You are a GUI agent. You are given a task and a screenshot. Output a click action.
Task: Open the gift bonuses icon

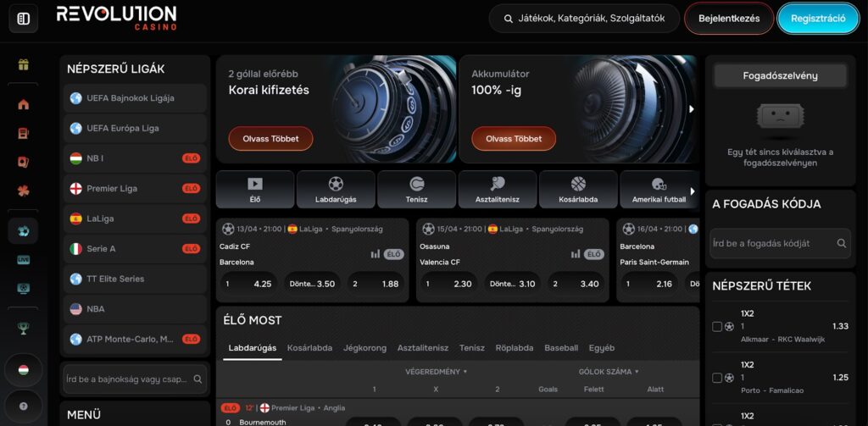click(x=23, y=64)
